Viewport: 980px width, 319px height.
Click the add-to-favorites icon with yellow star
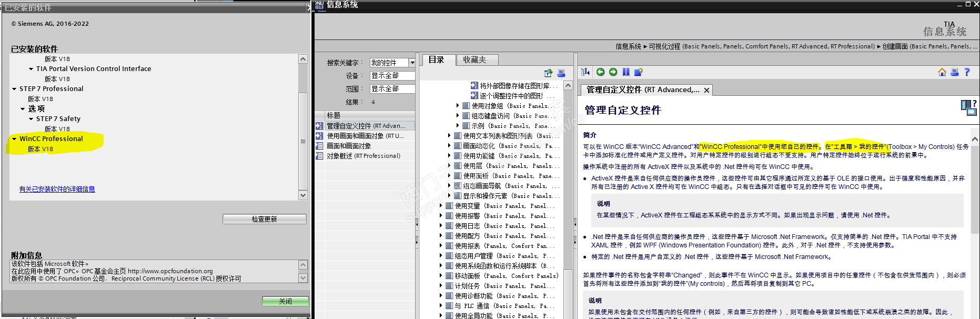pyautogui.click(x=639, y=72)
